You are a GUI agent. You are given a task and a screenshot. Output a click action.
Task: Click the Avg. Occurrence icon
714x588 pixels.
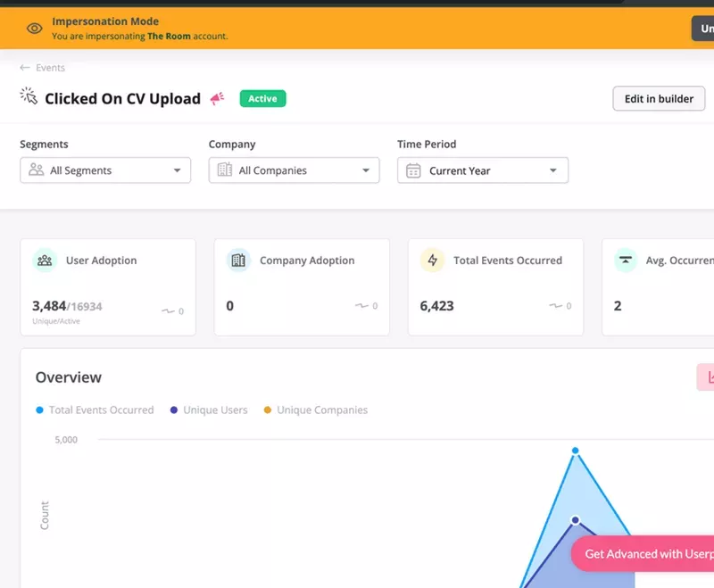coord(626,261)
